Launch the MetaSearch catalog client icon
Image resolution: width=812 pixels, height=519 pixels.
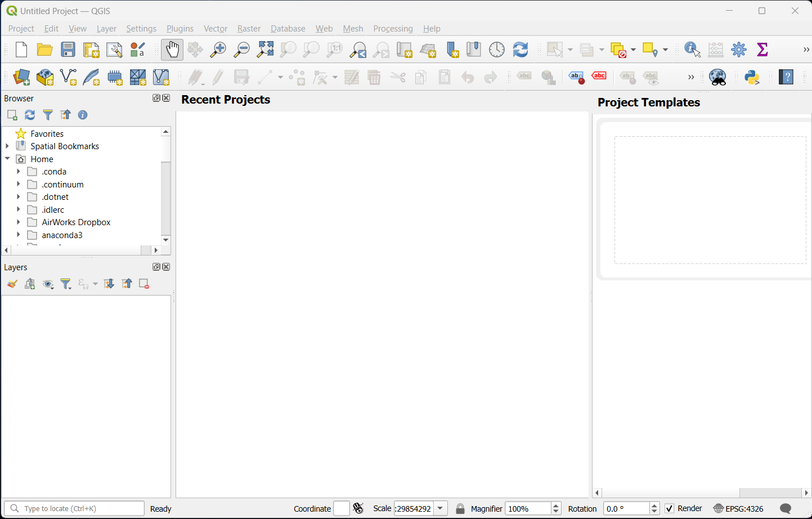click(718, 77)
